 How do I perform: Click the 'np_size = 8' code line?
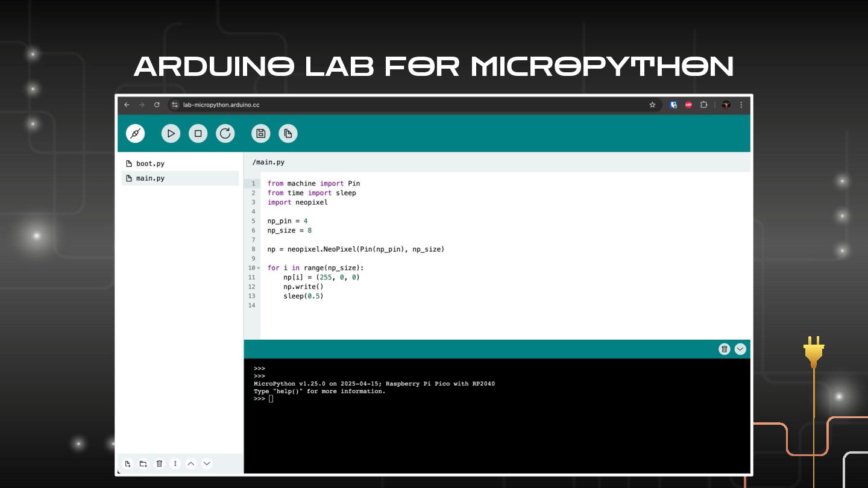click(x=289, y=230)
